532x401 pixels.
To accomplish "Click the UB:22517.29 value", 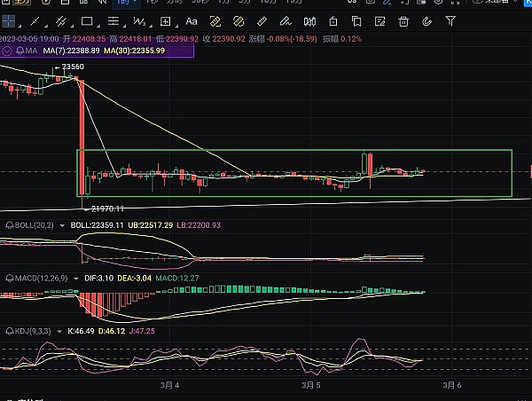I will 151,225.
